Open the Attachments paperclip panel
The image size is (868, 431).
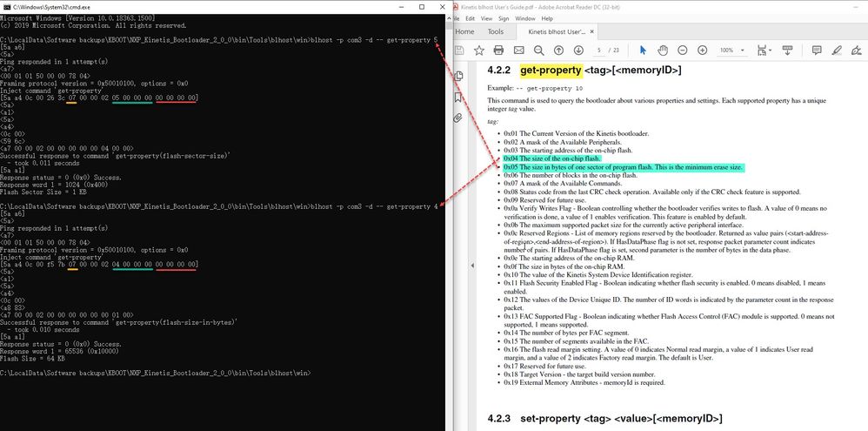pyautogui.click(x=457, y=118)
